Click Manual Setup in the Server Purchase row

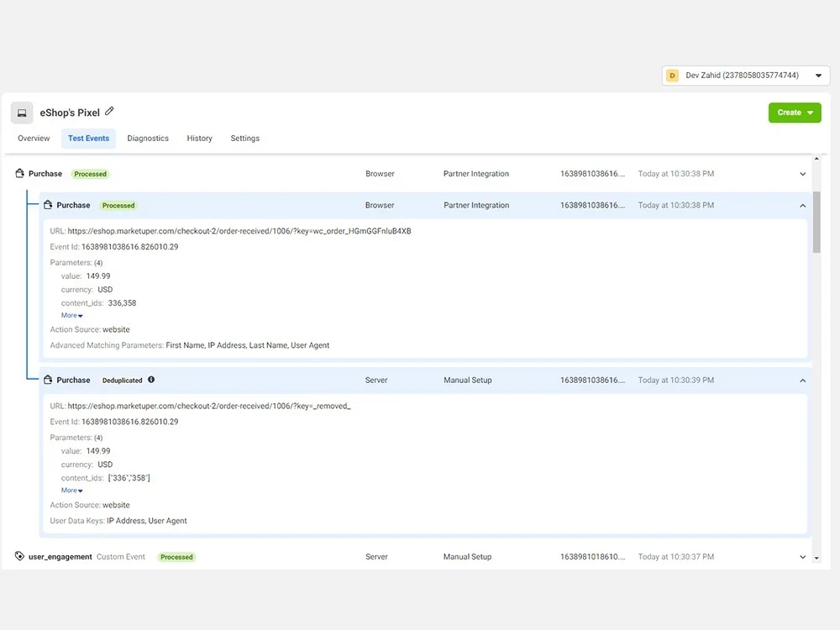468,380
